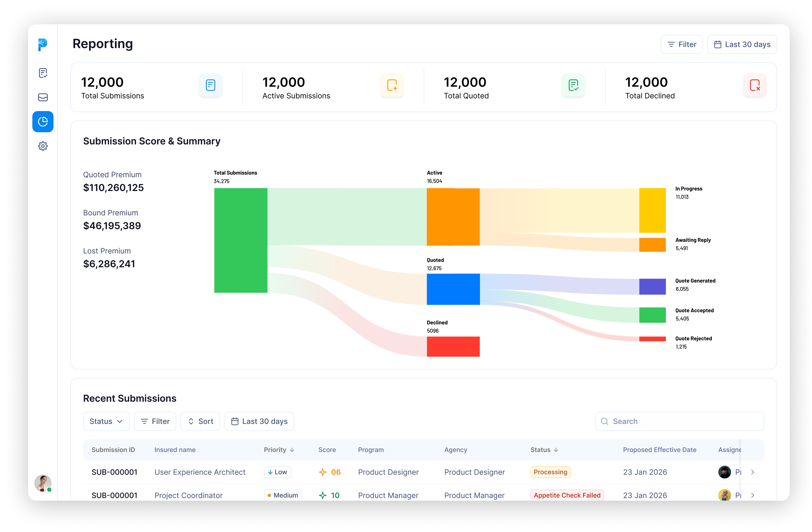Screen dimensions: 812x532
Task: Open the inbox sidebar icon
Action: point(43,97)
